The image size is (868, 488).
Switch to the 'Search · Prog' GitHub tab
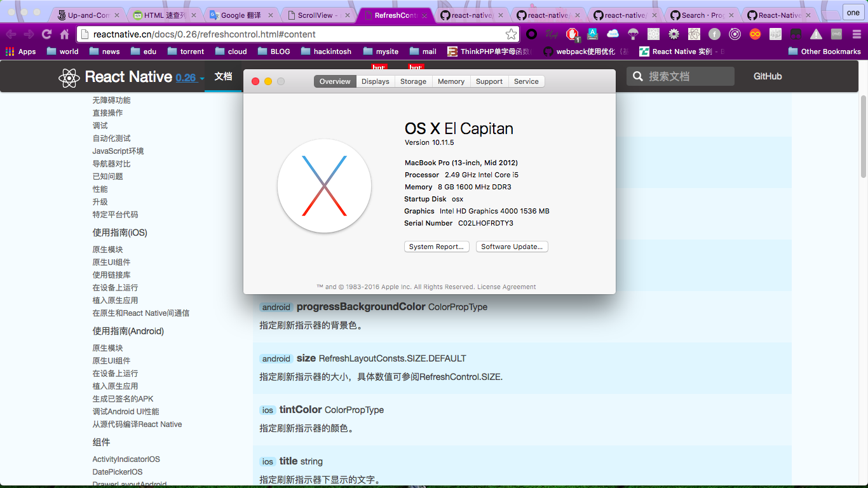(x=702, y=15)
